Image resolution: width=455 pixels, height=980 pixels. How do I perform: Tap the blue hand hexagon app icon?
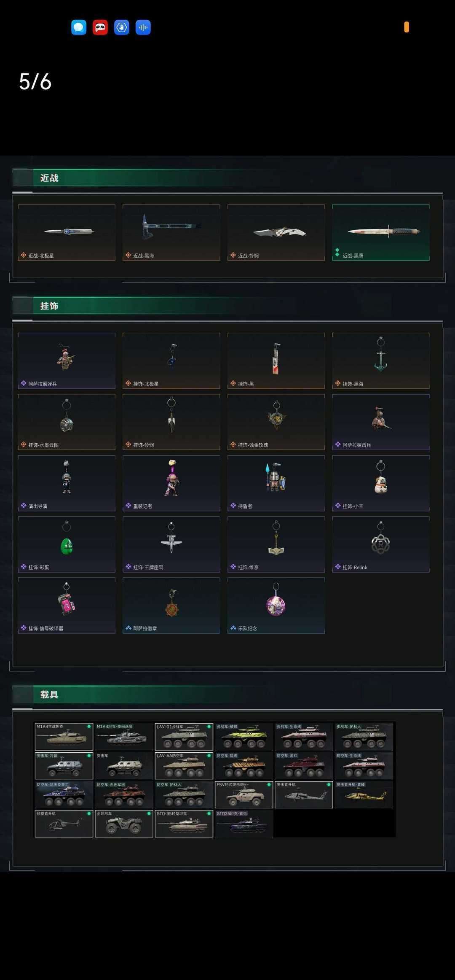pos(122,27)
